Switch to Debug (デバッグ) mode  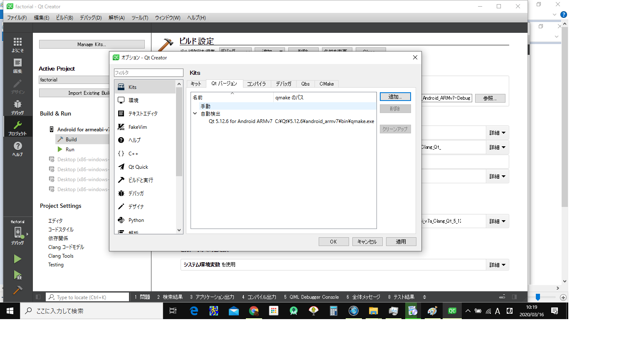point(17,107)
